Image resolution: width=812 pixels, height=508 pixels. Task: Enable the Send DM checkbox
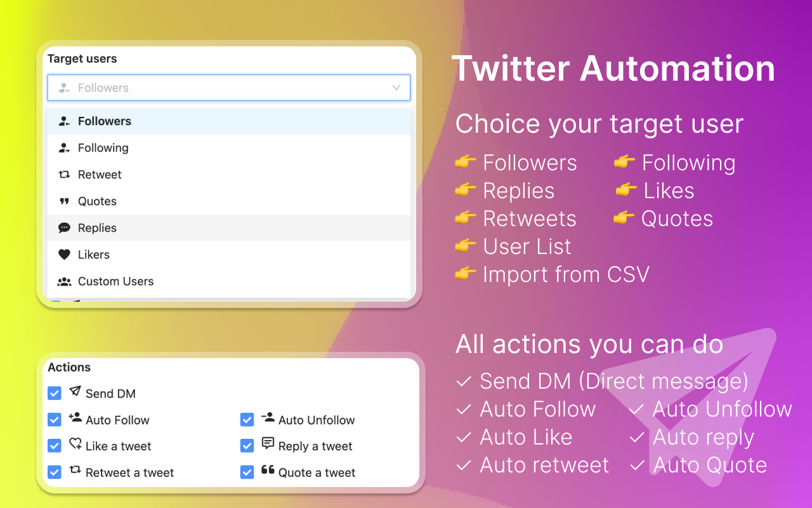(x=54, y=393)
